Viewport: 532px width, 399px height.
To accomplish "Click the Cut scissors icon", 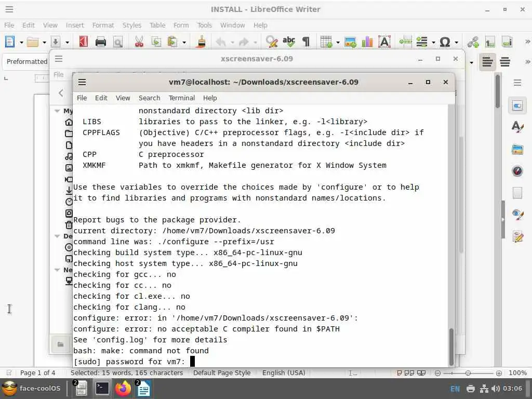I will 139,42.
